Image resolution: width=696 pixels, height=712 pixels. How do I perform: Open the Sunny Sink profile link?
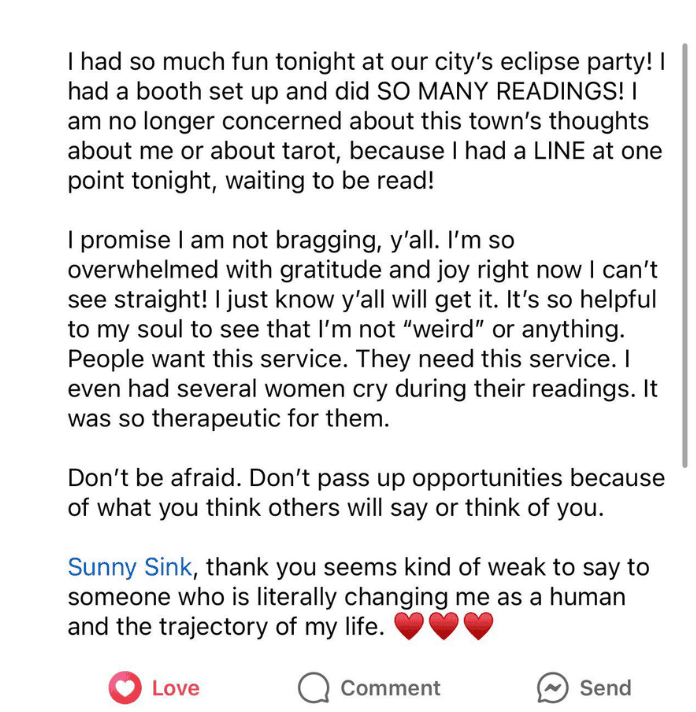(129, 567)
